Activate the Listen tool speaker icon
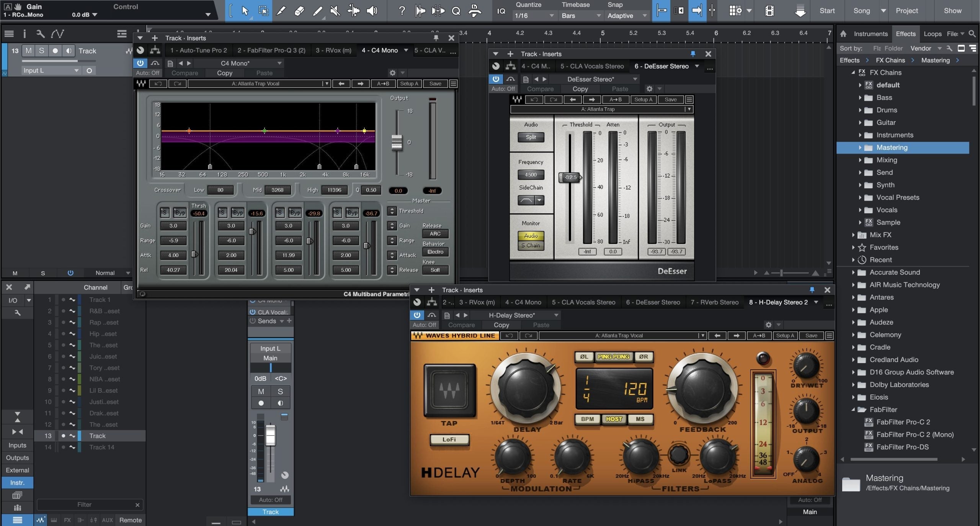Screen dimensions: 980x526 click(371, 11)
